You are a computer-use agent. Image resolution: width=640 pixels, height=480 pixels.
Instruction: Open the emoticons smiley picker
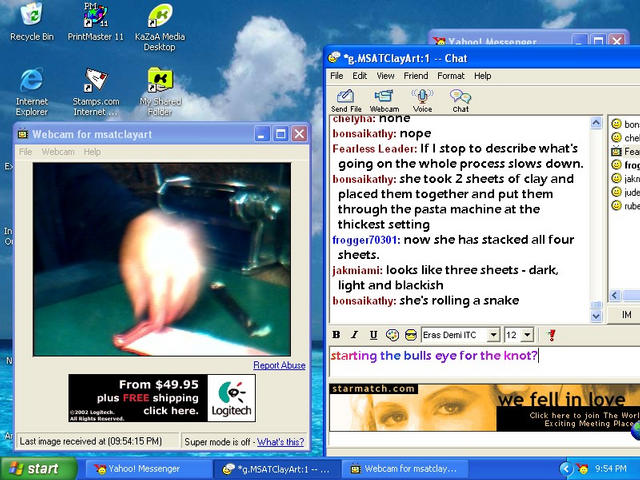(411, 335)
